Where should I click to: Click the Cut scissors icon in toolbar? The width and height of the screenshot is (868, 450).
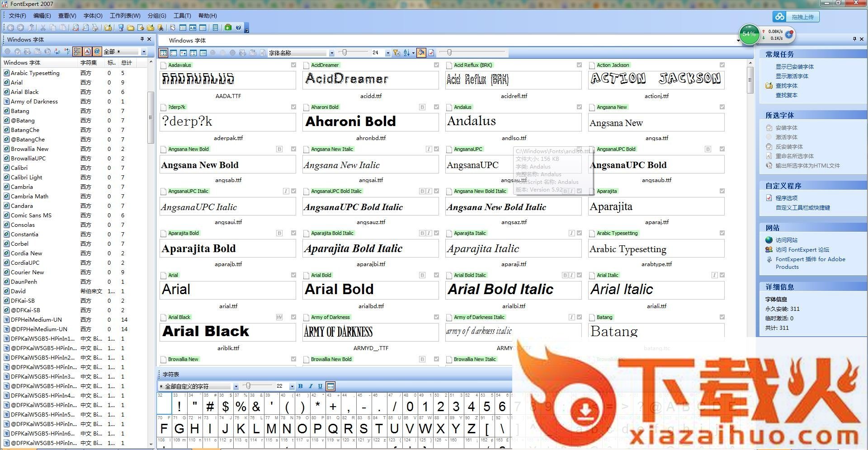(43, 28)
